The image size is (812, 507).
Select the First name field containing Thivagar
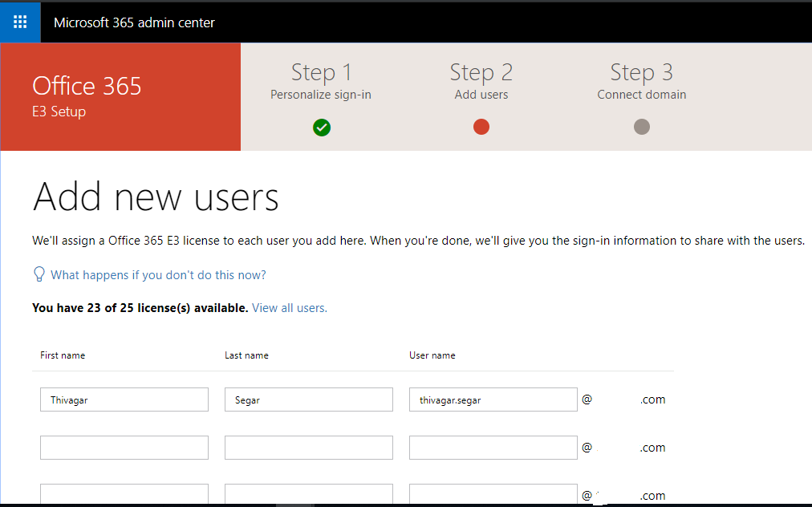(124, 399)
